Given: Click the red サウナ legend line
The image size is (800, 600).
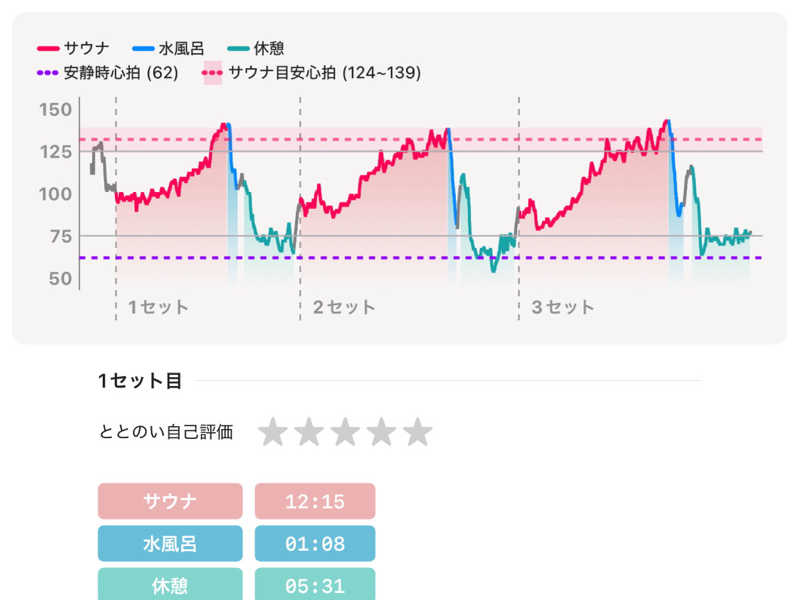Looking at the screenshot, I should (x=49, y=48).
